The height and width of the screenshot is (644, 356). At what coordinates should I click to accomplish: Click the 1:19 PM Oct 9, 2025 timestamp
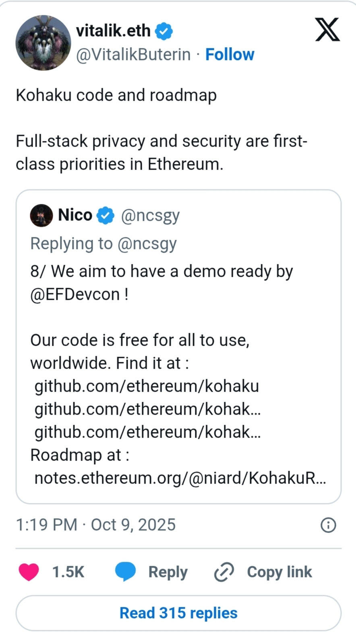point(96,525)
